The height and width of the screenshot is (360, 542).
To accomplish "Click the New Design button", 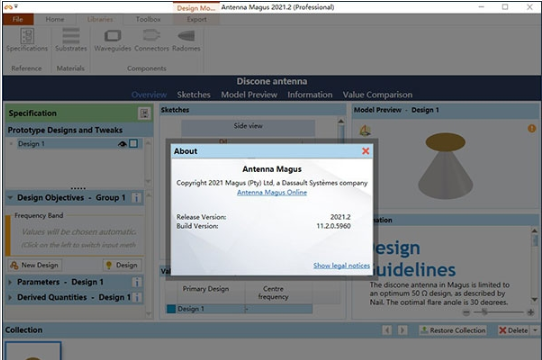I will [x=35, y=265].
